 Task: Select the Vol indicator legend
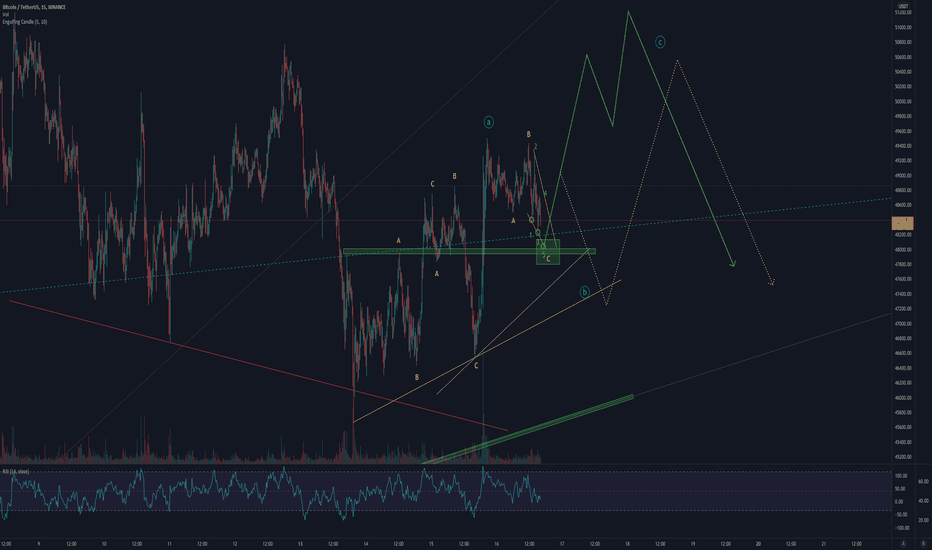point(6,14)
